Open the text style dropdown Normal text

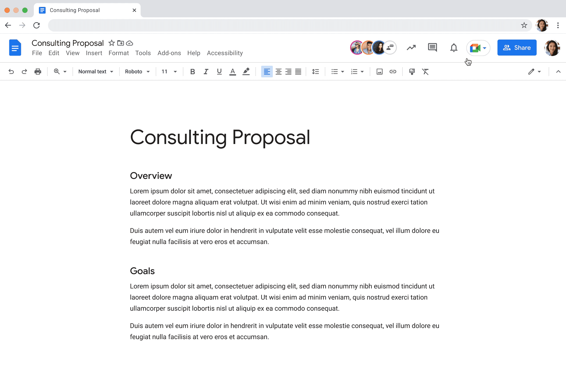coord(95,71)
